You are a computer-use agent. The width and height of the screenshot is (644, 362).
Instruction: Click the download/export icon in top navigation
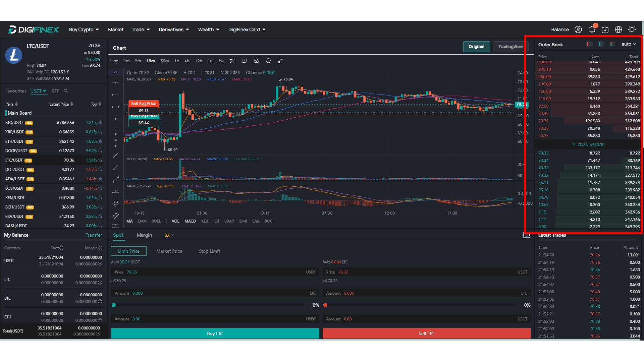605,29
